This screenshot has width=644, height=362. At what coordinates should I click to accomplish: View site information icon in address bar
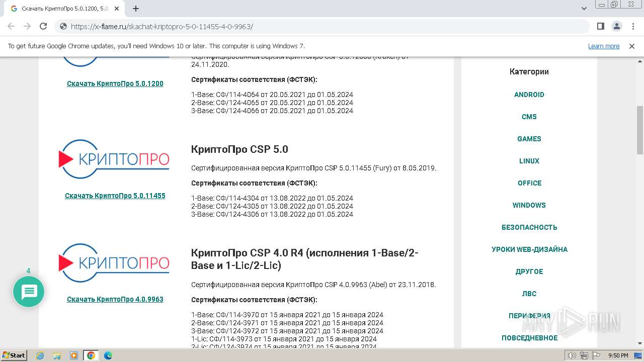click(x=63, y=26)
